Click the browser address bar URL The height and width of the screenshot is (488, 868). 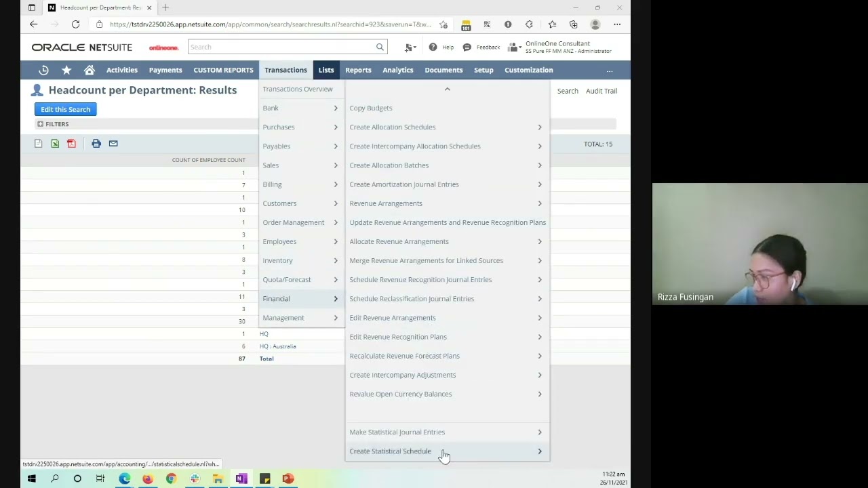[x=270, y=24]
